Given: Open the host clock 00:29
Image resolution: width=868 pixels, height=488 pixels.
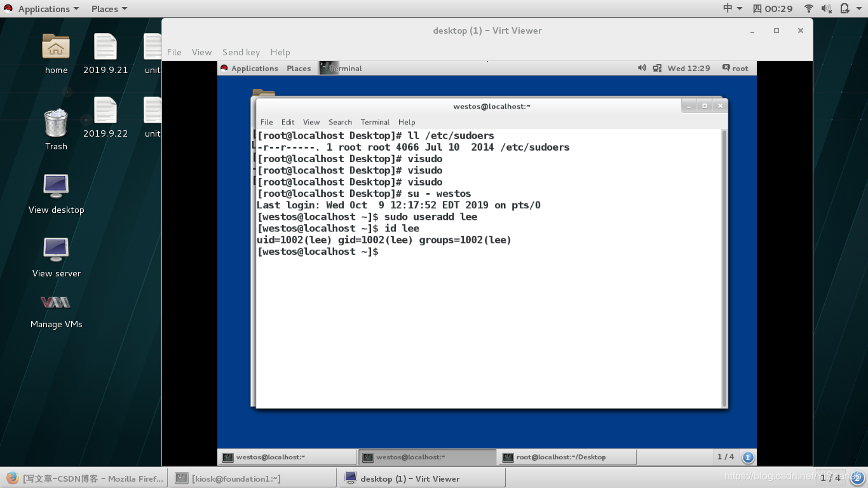Looking at the screenshot, I should pyautogui.click(x=772, y=8).
